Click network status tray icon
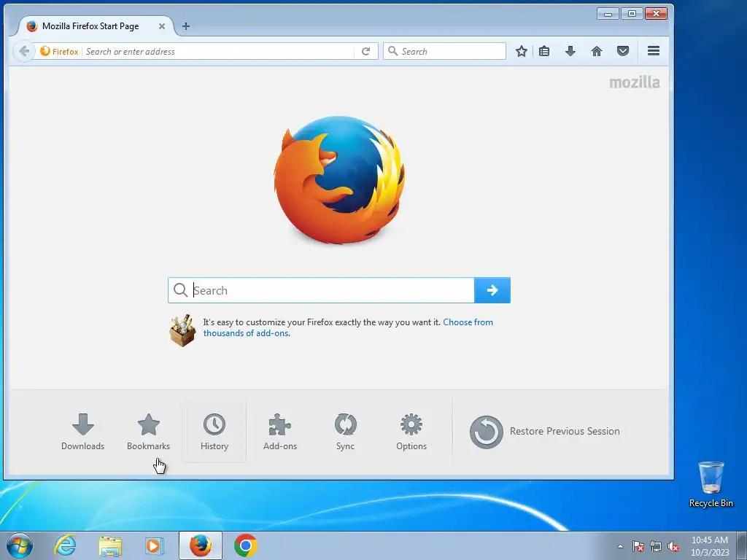 656,546
